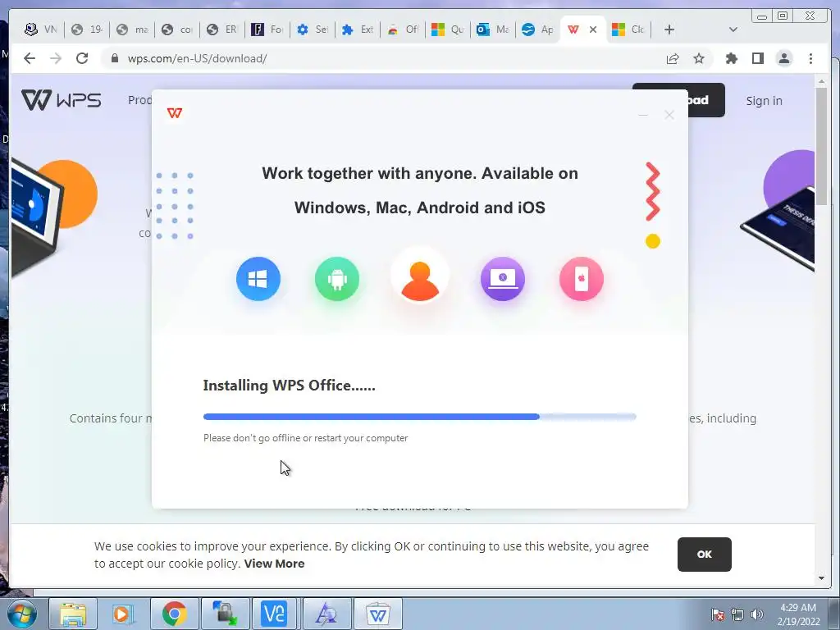
Task: Click the purple Mac laptop icon
Action: point(503,279)
